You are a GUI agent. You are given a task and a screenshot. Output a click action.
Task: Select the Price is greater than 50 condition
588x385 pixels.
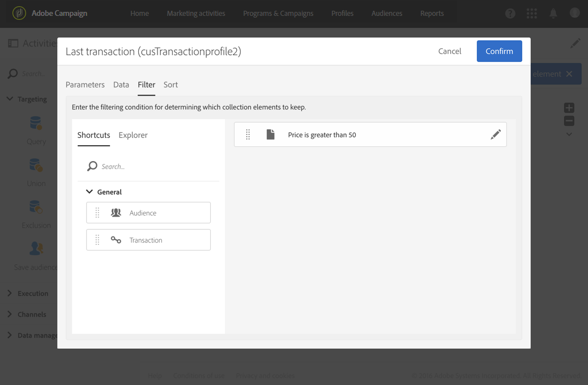click(322, 135)
